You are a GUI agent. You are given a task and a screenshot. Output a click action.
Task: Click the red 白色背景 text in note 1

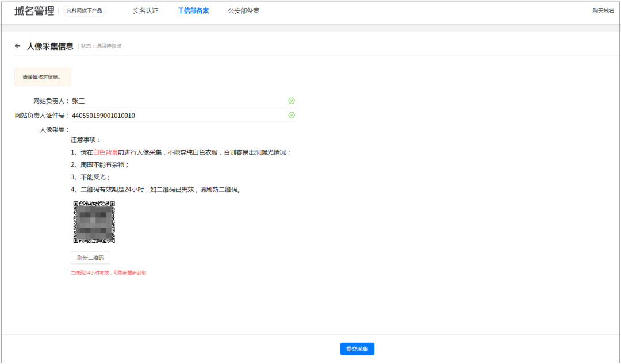click(x=105, y=152)
